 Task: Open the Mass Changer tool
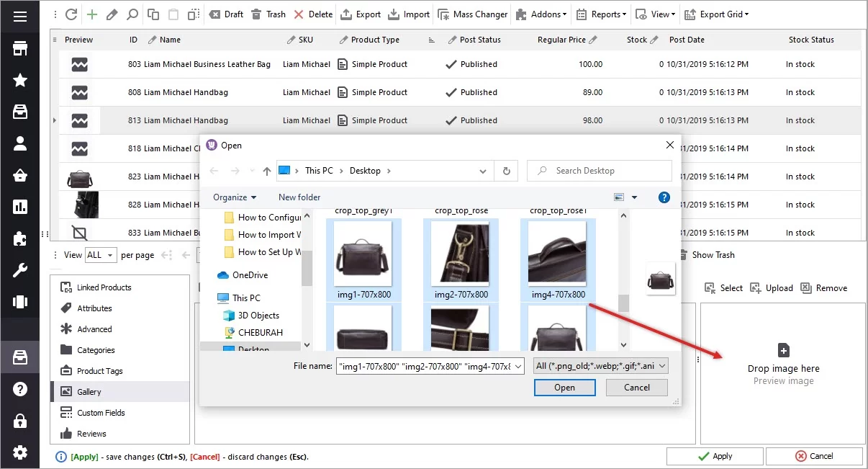[472, 14]
